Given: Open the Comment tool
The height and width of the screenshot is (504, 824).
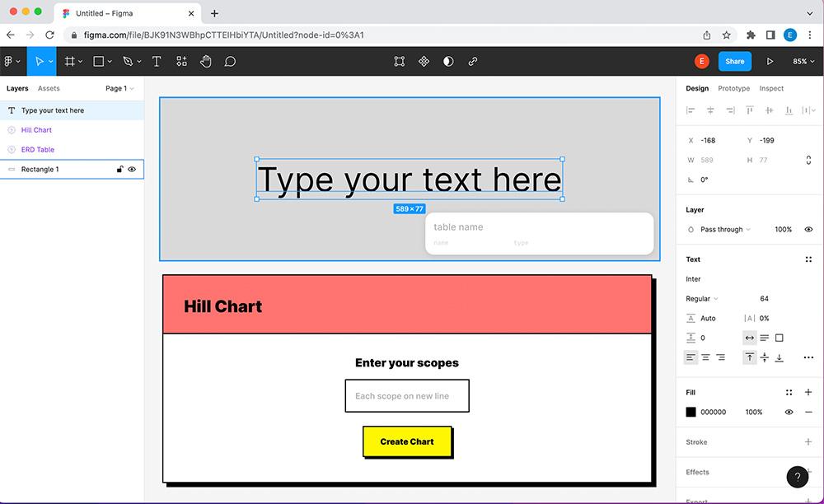Looking at the screenshot, I should 230,61.
